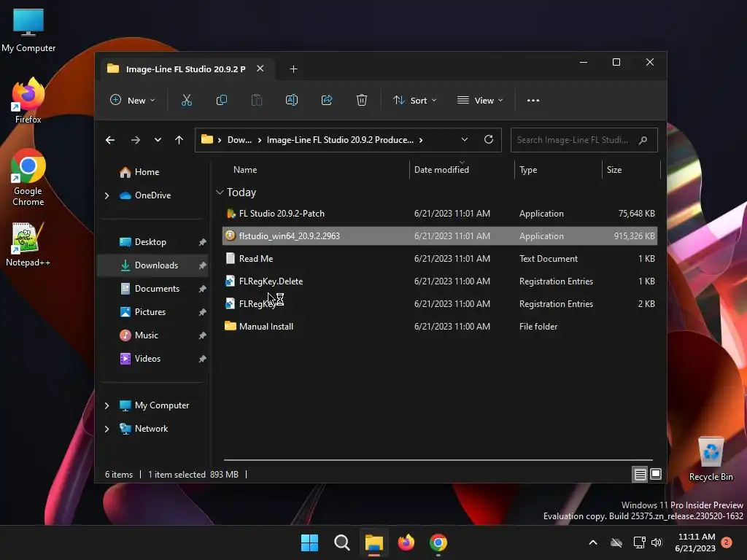747x560 pixels.
Task: Click the Delete trash icon
Action: click(362, 101)
